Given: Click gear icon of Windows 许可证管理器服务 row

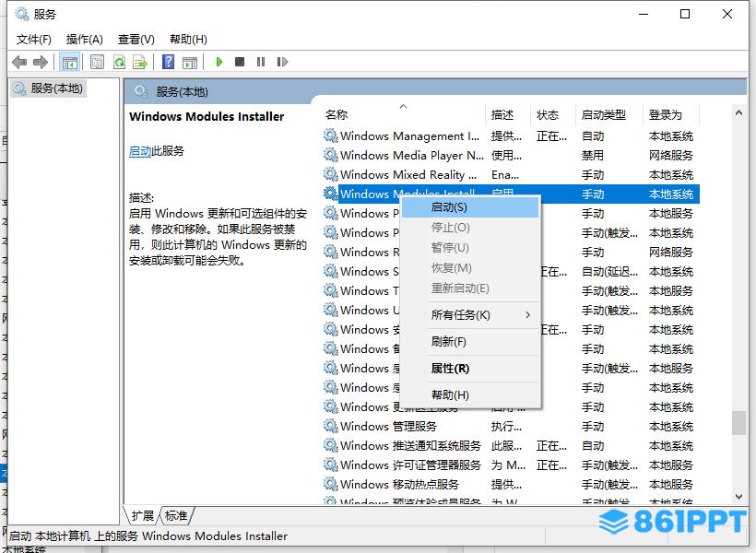Looking at the screenshot, I should pyautogui.click(x=330, y=465).
